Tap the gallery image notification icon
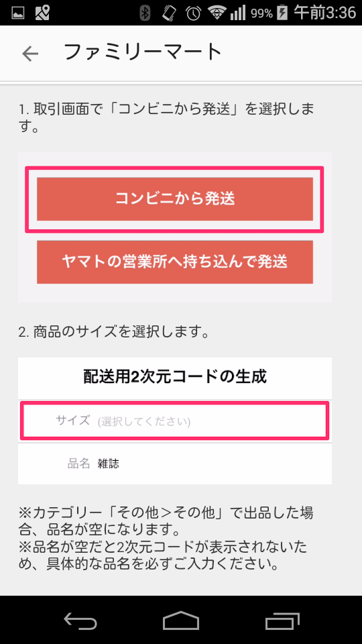Viewport: 362px width, 644px height. (17, 13)
